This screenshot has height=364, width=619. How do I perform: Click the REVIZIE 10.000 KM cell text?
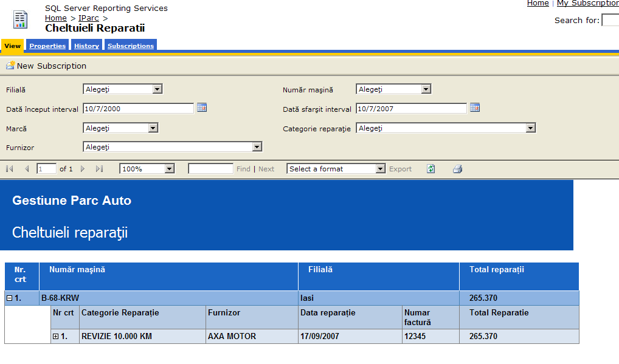(117, 337)
